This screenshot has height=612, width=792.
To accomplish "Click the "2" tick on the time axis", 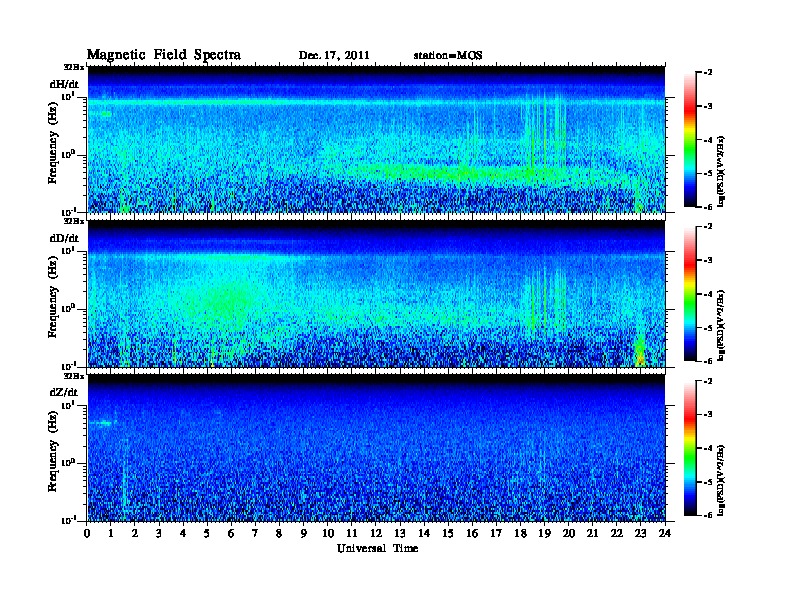I will pos(135,533).
